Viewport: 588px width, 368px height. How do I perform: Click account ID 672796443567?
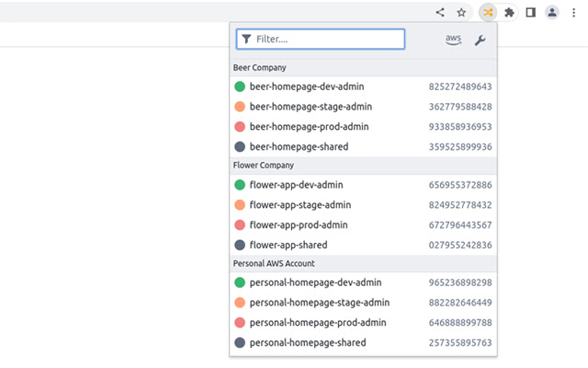tap(460, 224)
